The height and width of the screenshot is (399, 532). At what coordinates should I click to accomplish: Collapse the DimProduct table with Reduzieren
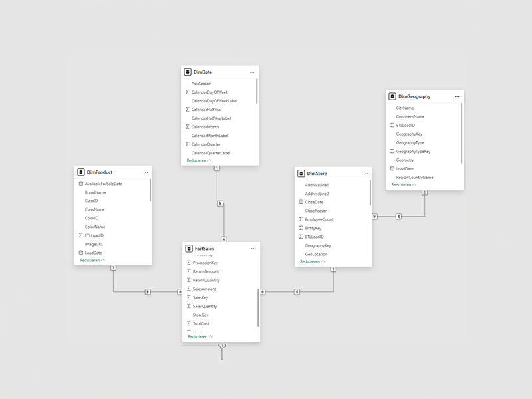pos(92,260)
